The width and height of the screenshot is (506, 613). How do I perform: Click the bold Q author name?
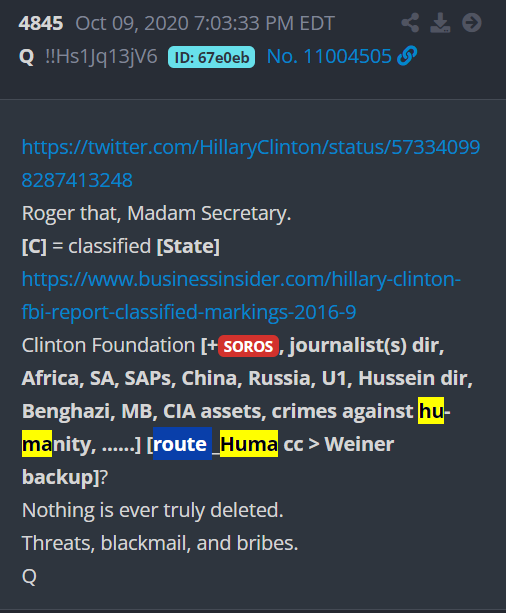point(27,57)
